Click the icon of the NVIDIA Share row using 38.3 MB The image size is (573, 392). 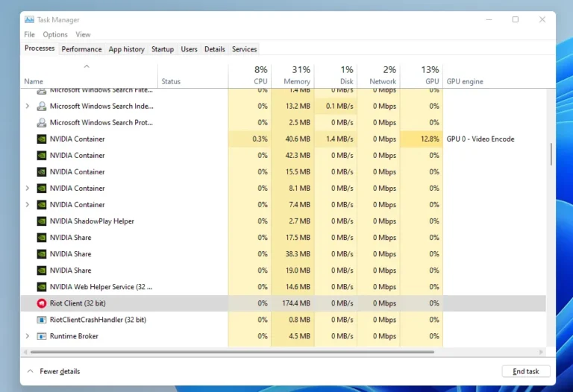click(42, 254)
